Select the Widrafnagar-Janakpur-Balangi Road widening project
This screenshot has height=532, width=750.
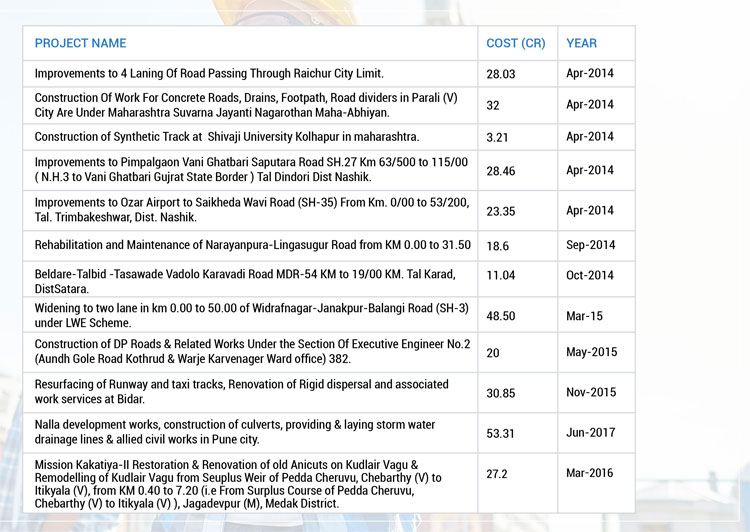click(x=252, y=315)
